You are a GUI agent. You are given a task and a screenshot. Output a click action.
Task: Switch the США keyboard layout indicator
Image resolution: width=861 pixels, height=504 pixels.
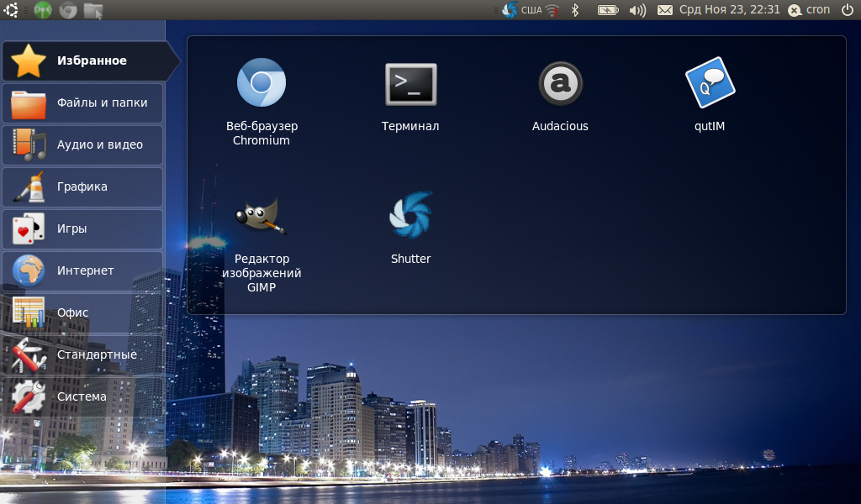click(531, 10)
